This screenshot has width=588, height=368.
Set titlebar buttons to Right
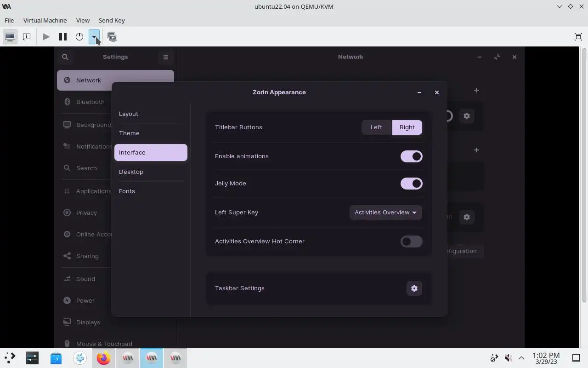pos(407,127)
